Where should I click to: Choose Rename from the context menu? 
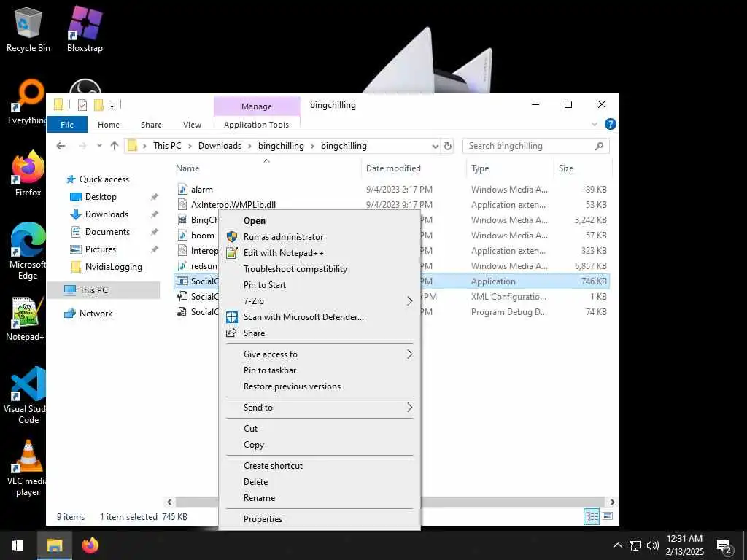pos(320,497)
